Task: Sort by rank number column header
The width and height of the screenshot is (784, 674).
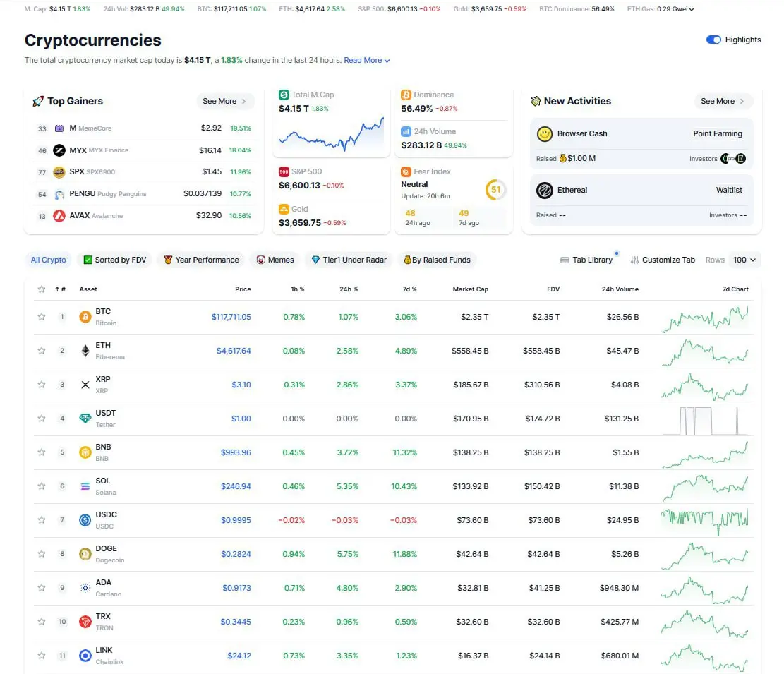Action: 60,289
